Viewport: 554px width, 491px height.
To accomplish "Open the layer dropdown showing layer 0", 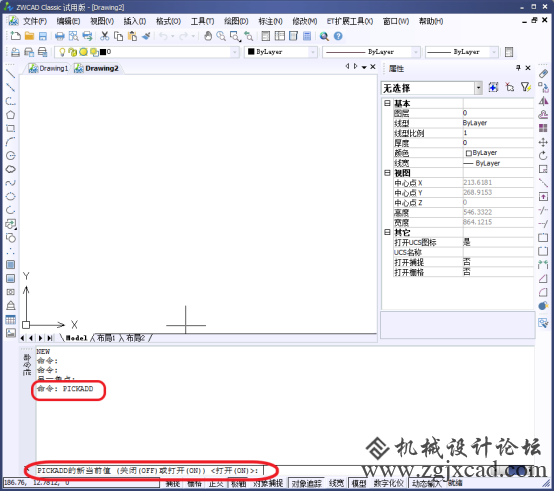I will tap(235, 52).
